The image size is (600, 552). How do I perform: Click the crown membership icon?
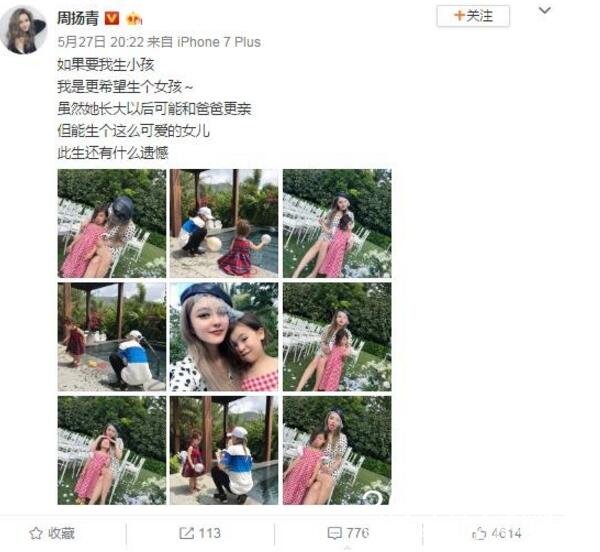(134, 19)
